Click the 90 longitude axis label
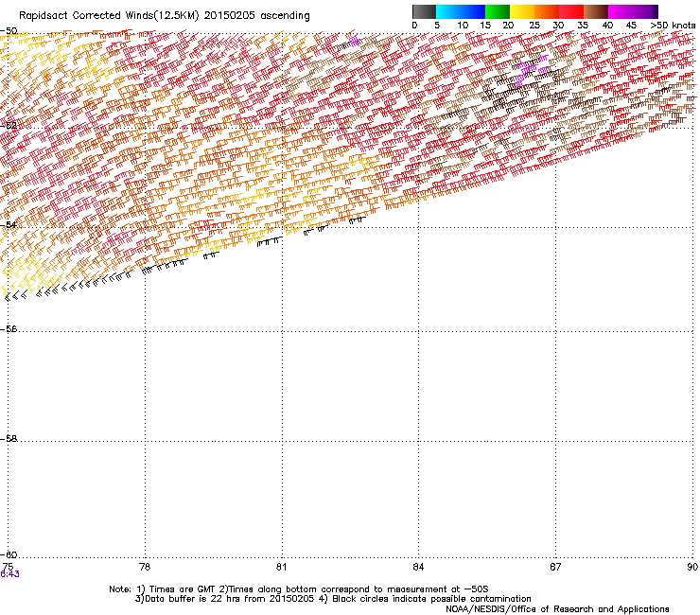The height and width of the screenshot is (615, 700). (x=692, y=567)
